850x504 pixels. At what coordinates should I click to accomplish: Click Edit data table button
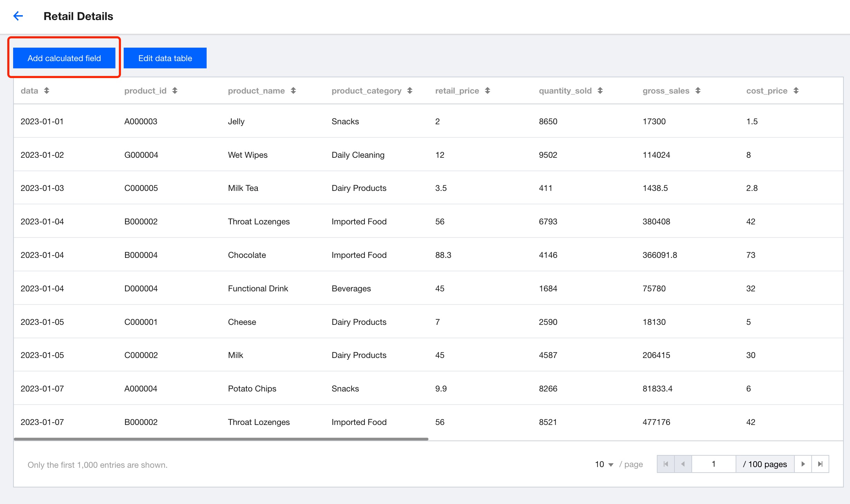[x=165, y=58]
